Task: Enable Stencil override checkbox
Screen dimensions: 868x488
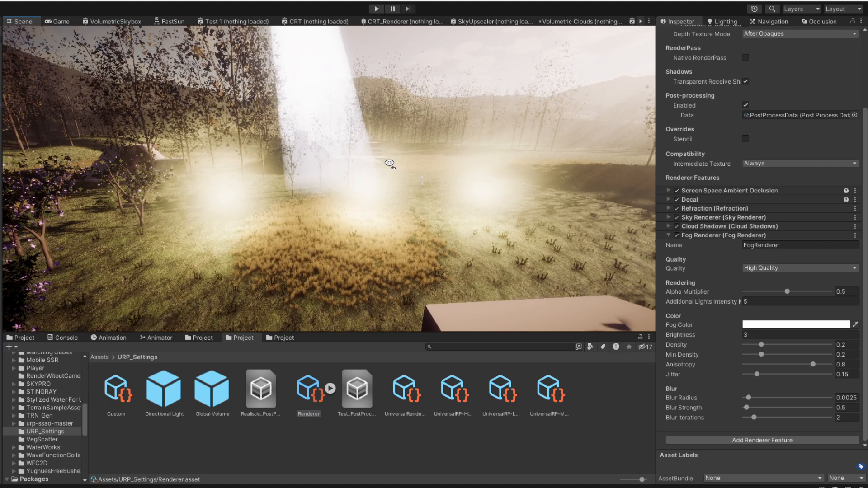Action: coord(745,139)
